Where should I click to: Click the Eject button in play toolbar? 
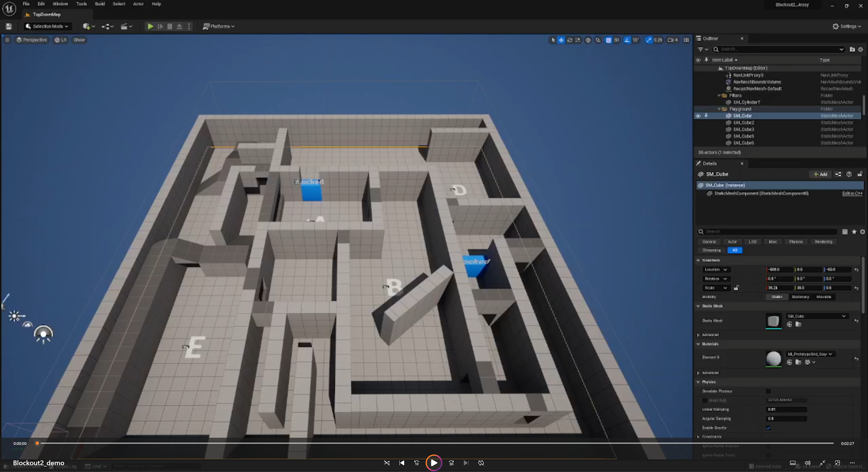click(179, 26)
